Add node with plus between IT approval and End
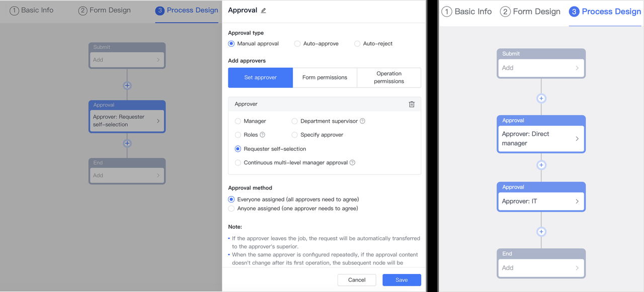The image size is (644, 292). click(x=541, y=232)
